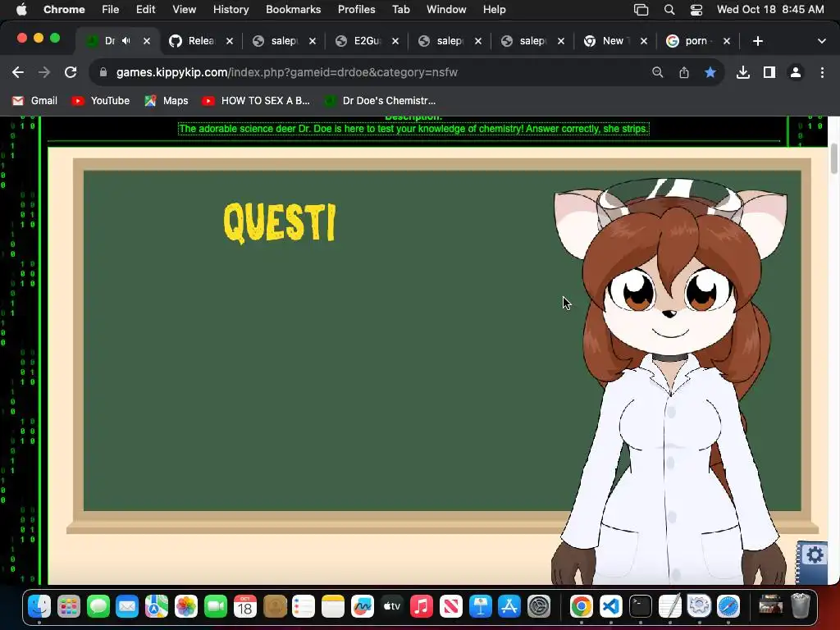The height and width of the screenshot is (630, 840).
Task: Switch to Google Chrome in dock
Action: (x=582, y=606)
